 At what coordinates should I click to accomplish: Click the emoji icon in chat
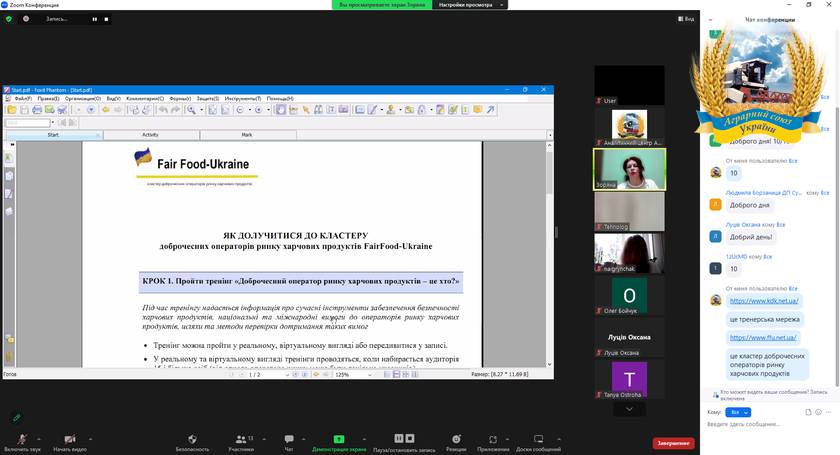[x=818, y=412]
